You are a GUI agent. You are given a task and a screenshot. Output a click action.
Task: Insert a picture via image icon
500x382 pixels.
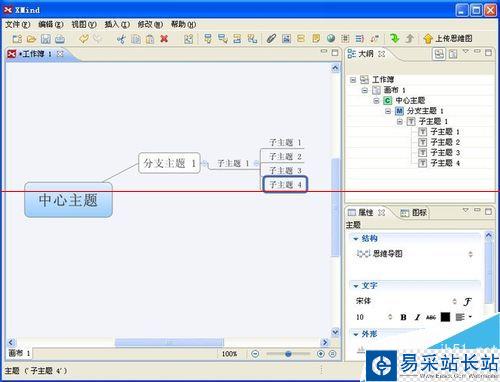[x=286, y=39]
